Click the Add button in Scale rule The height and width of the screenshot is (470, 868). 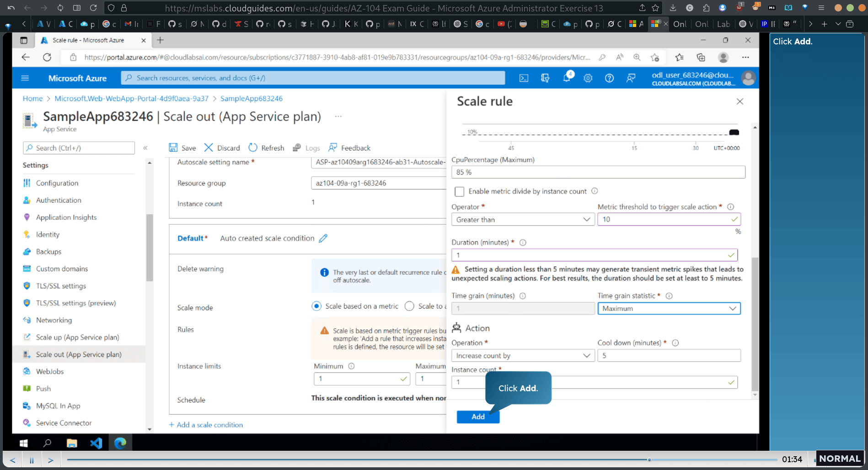point(478,416)
